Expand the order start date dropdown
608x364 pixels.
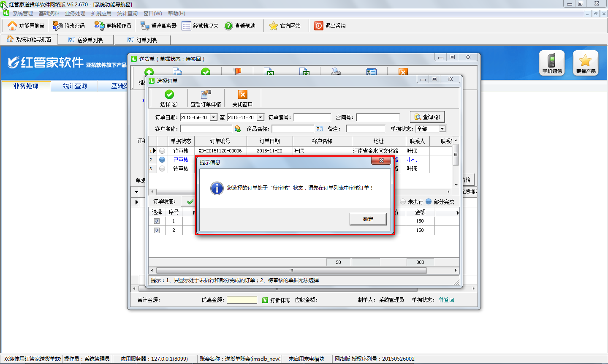[214, 117]
